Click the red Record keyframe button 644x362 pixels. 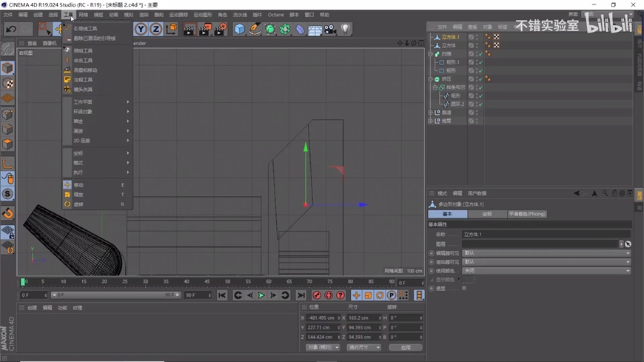[317, 295]
